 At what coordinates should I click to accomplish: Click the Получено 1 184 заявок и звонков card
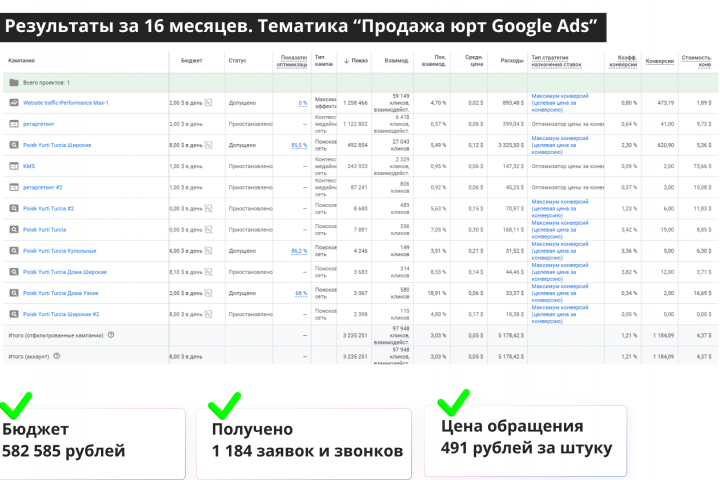pyautogui.click(x=304, y=444)
